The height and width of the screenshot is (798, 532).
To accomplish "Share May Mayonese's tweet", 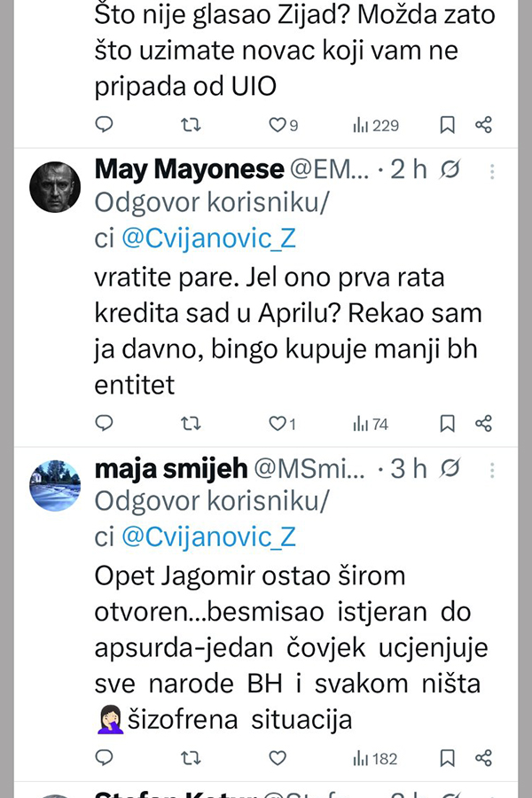I will (483, 423).
